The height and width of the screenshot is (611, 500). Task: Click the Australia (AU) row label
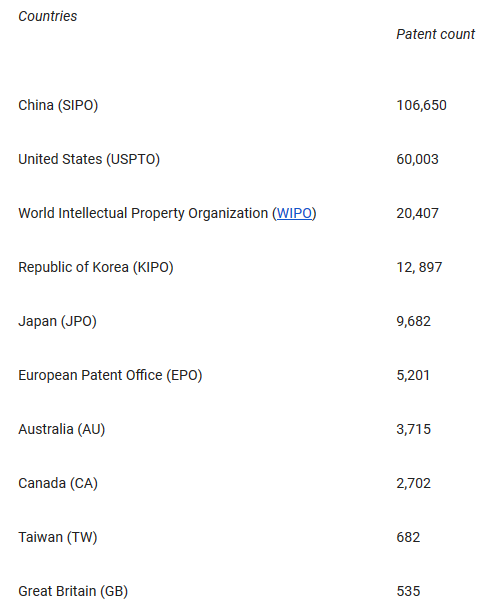pos(62,429)
